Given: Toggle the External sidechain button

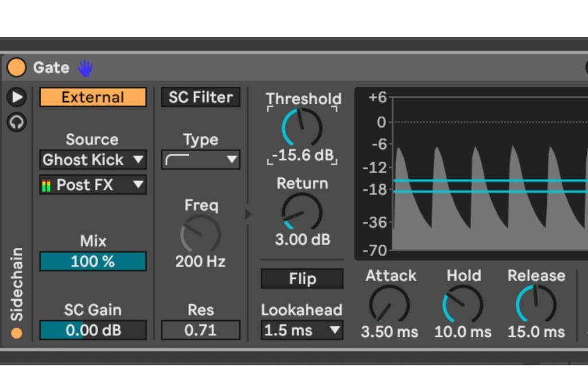Looking at the screenshot, I should coord(92,97).
